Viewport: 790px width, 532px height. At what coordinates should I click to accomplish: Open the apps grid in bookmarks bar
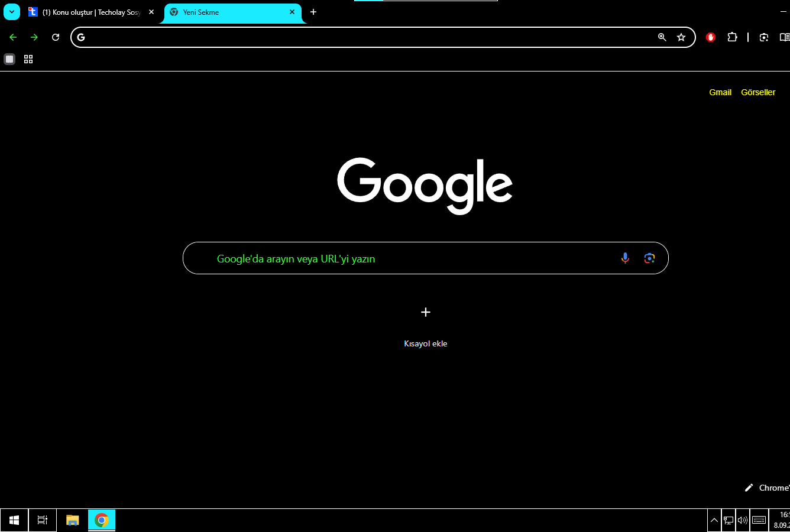tap(28, 59)
